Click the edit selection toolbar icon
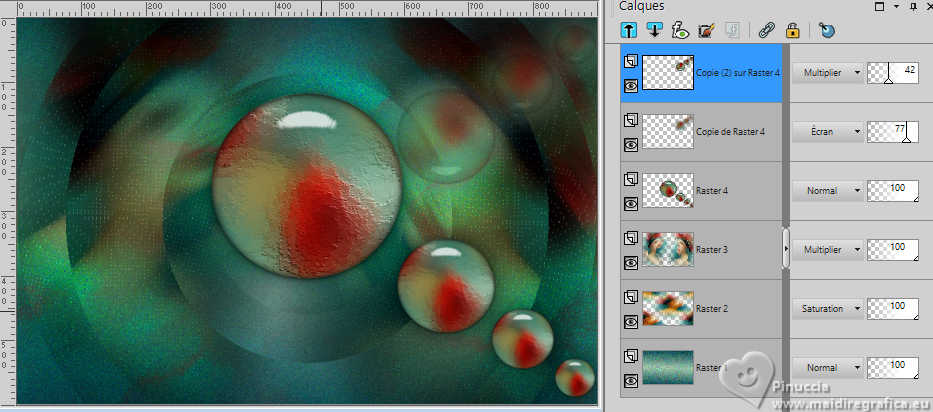The width and height of the screenshot is (933, 412). (x=706, y=29)
